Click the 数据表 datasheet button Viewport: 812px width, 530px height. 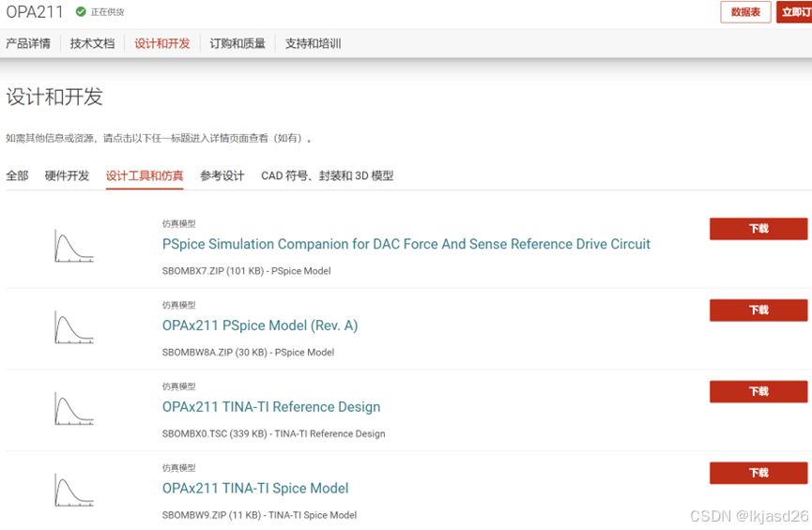coord(745,12)
